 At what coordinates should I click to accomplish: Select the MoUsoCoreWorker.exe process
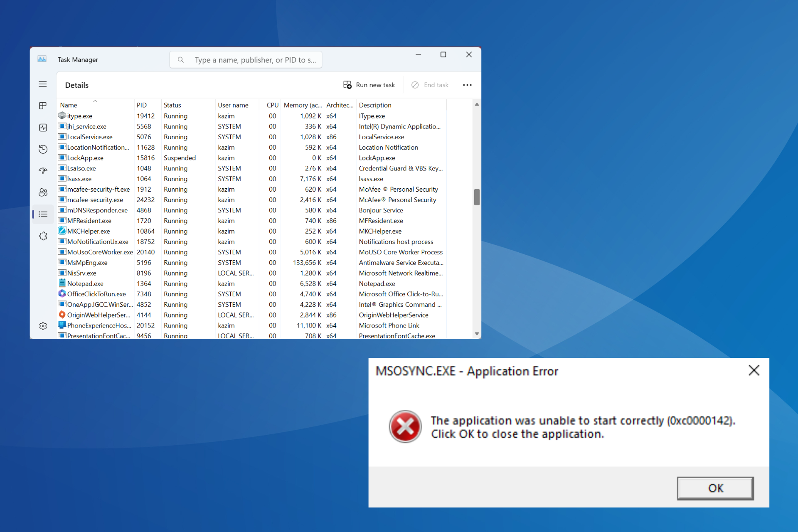252,252
